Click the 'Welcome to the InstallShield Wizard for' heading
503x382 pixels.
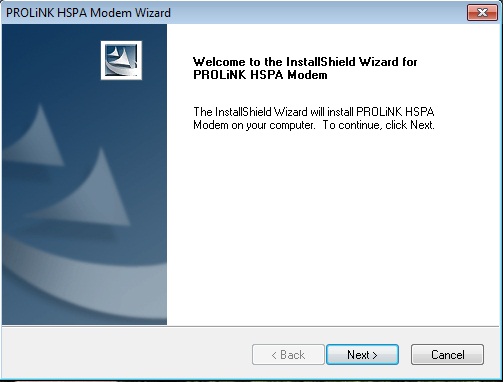[x=305, y=62]
